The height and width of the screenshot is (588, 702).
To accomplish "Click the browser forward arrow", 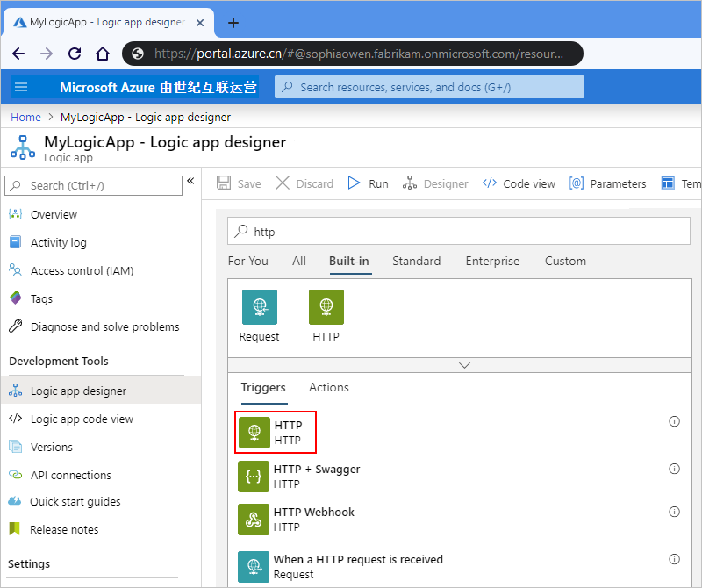I will [x=47, y=54].
